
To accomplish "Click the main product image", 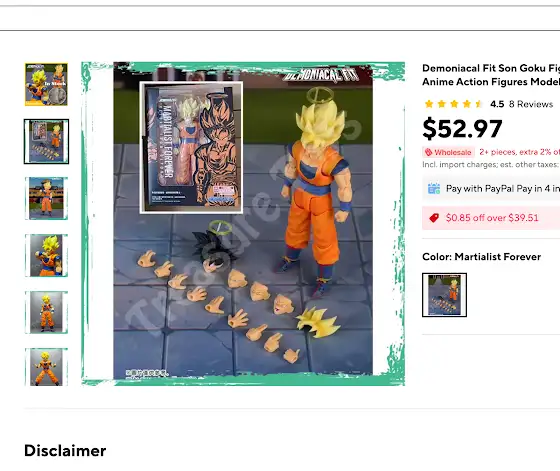I will click(x=243, y=224).
